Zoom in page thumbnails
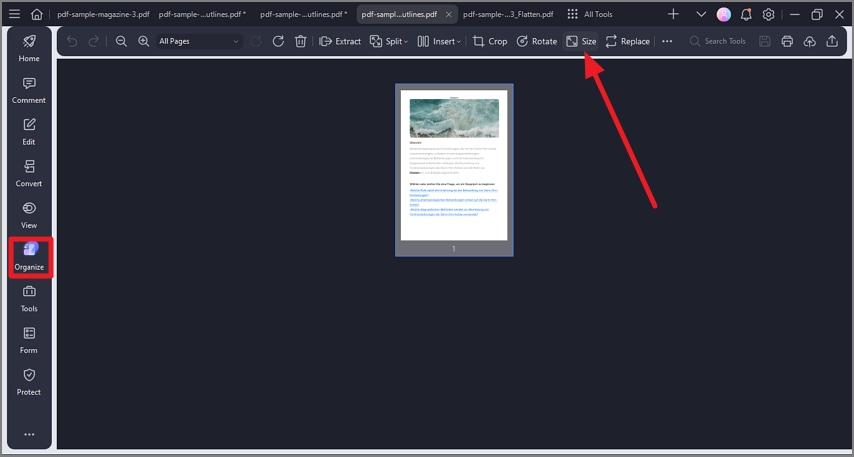The image size is (854, 457). click(x=144, y=41)
